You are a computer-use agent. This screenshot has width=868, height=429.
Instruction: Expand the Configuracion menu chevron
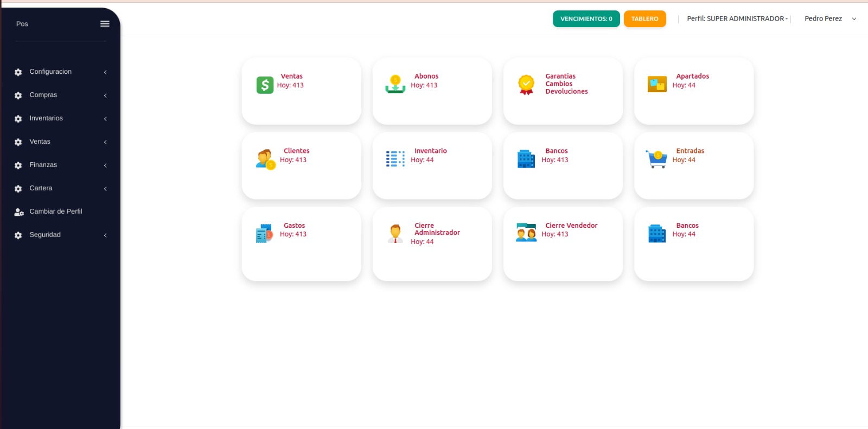pyautogui.click(x=105, y=72)
